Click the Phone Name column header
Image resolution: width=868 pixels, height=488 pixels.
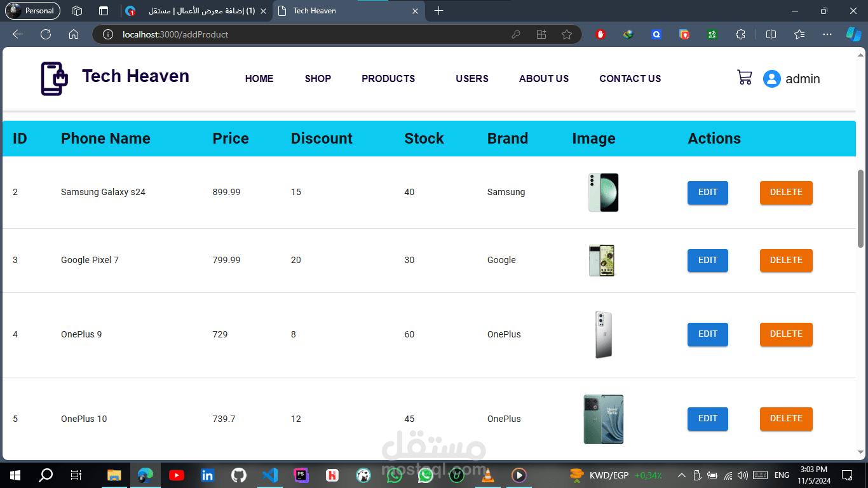[x=105, y=139]
